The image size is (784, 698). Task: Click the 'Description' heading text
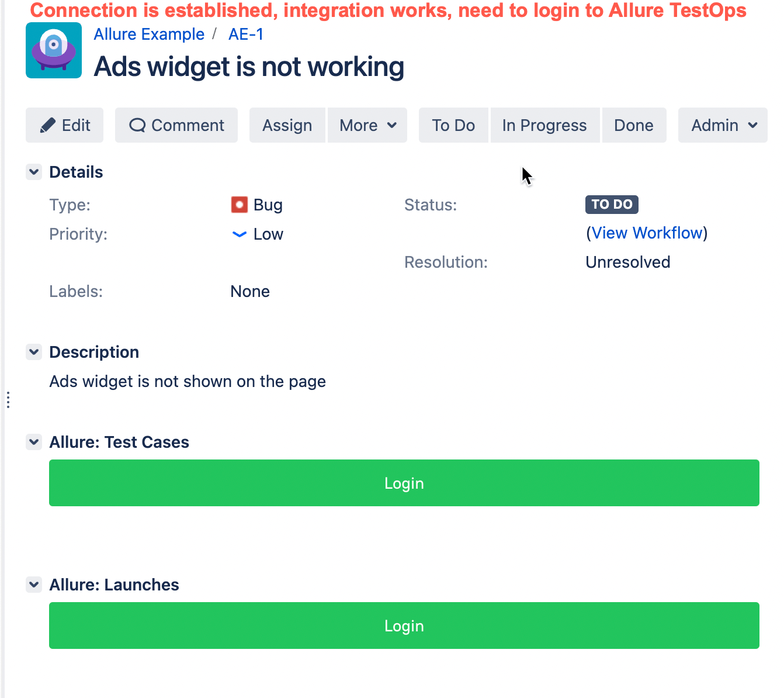94,353
